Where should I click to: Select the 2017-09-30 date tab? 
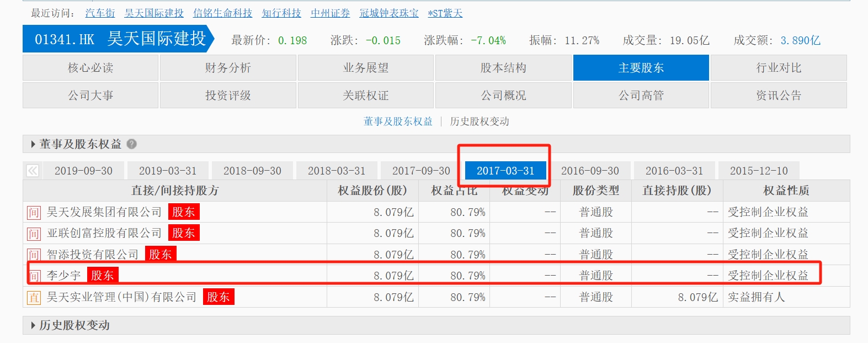[x=421, y=171]
